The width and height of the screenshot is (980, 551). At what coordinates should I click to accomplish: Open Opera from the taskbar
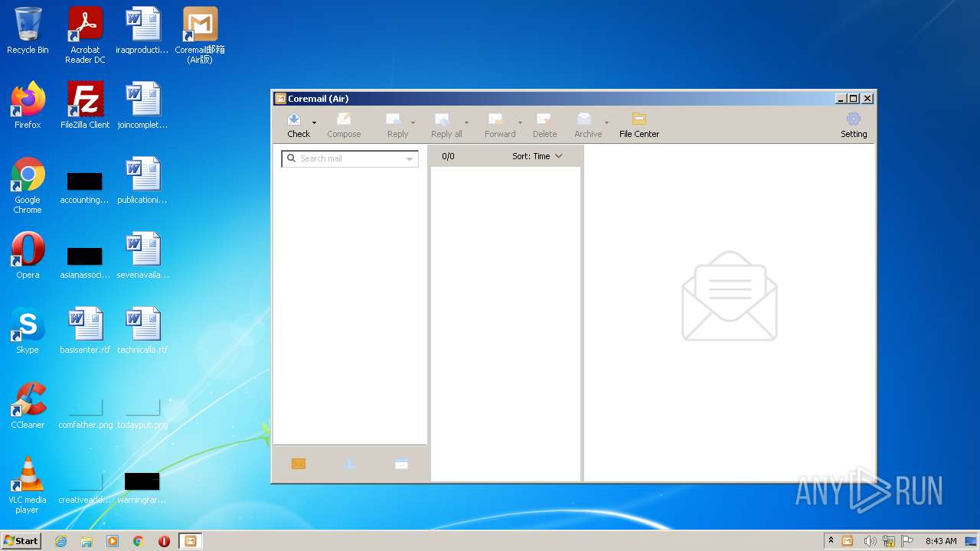point(164,541)
